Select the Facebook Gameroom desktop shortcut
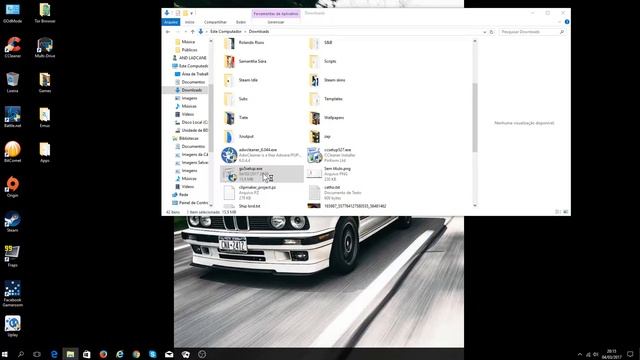Image resolution: width=640 pixels, height=360 pixels. tap(12, 293)
